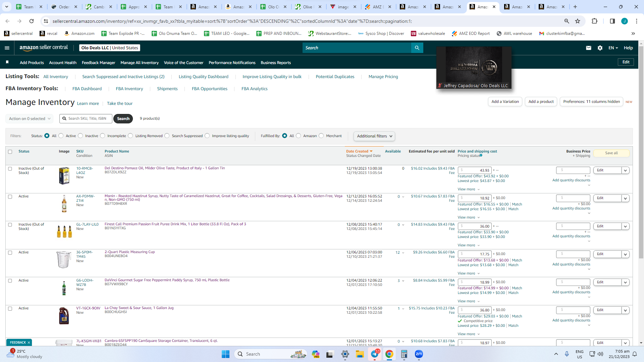The image size is (644, 362).
Task: Reload the page with the refresh icon
Action: pyautogui.click(x=32, y=21)
